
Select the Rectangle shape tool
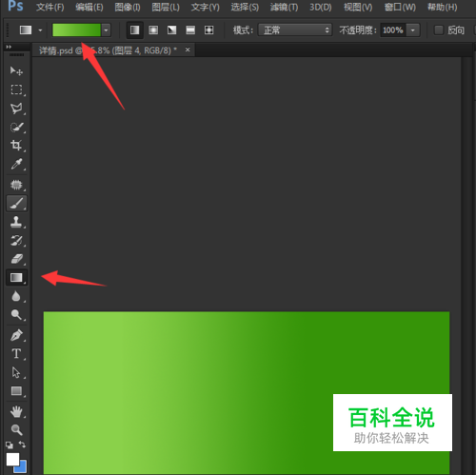pos(16,391)
